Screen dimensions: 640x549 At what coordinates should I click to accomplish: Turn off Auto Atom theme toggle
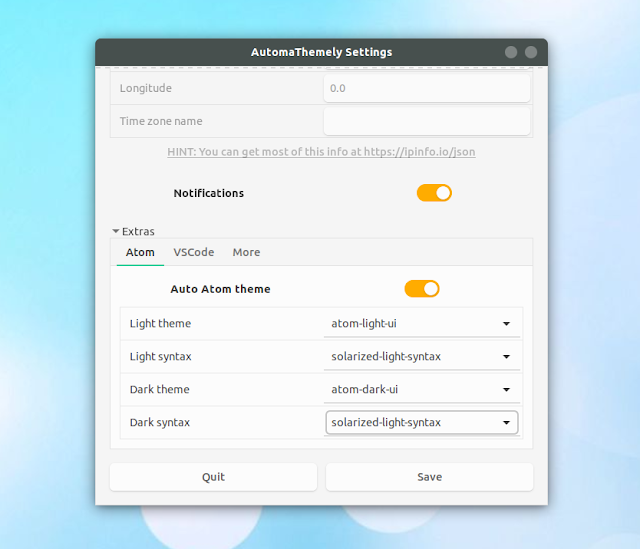(x=421, y=289)
